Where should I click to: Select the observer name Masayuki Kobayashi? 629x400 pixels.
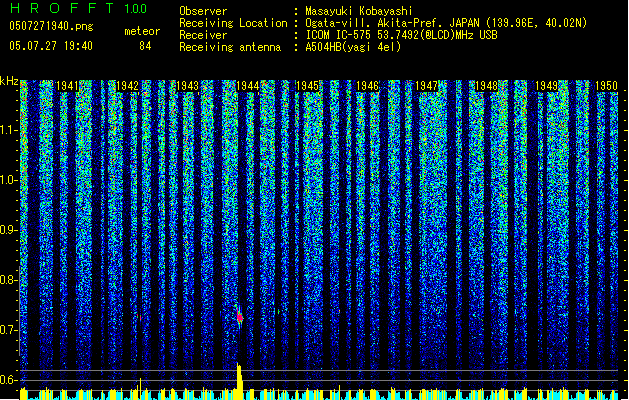click(359, 11)
